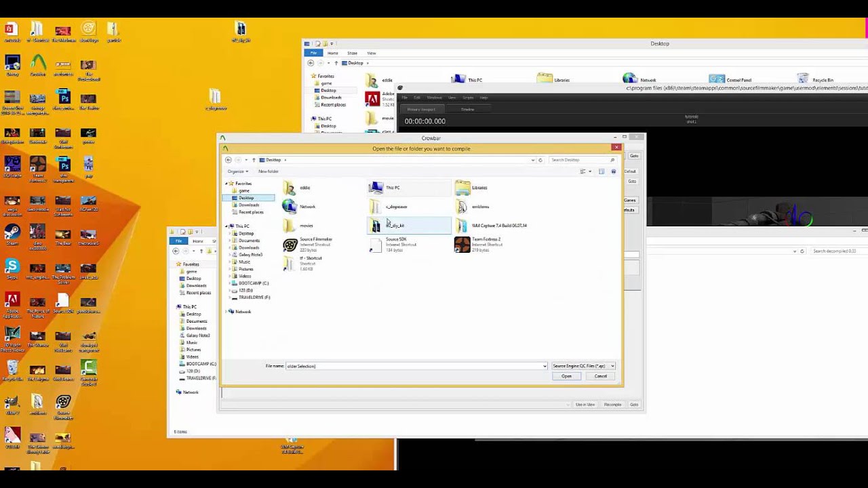
Task: Collapse the This PC node in the dialog tree
Action: pyautogui.click(x=226, y=226)
